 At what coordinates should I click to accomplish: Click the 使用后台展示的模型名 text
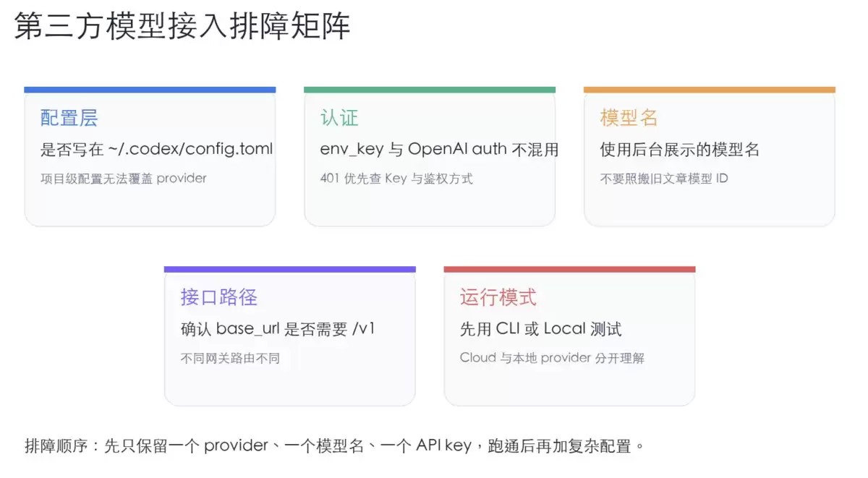click(680, 150)
